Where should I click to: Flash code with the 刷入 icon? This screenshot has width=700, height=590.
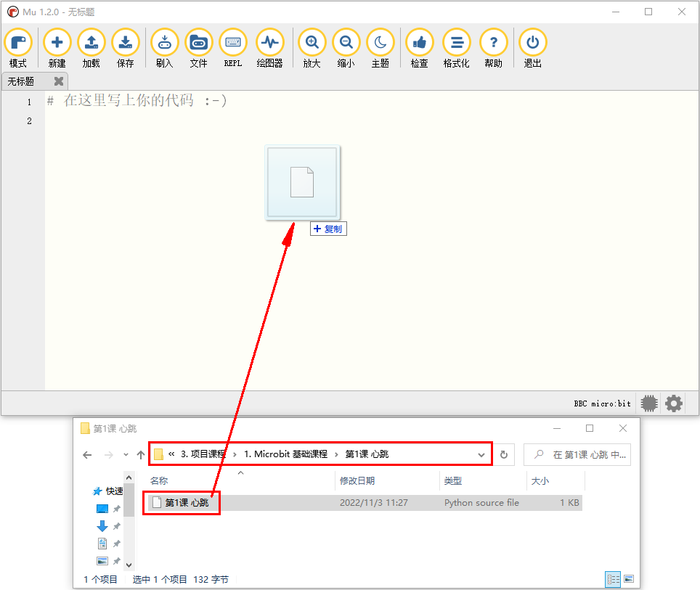coord(165,48)
